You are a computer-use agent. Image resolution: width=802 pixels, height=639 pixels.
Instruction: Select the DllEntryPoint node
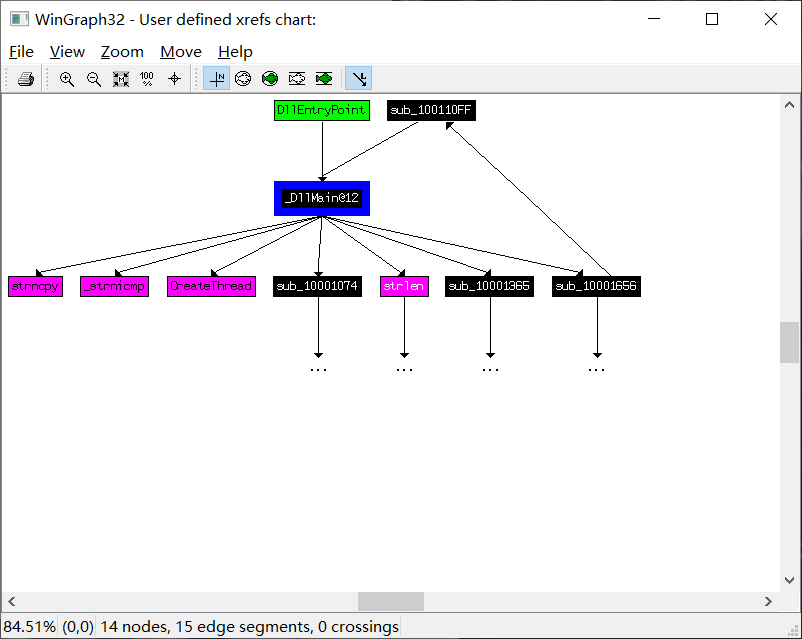click(321, 110)
